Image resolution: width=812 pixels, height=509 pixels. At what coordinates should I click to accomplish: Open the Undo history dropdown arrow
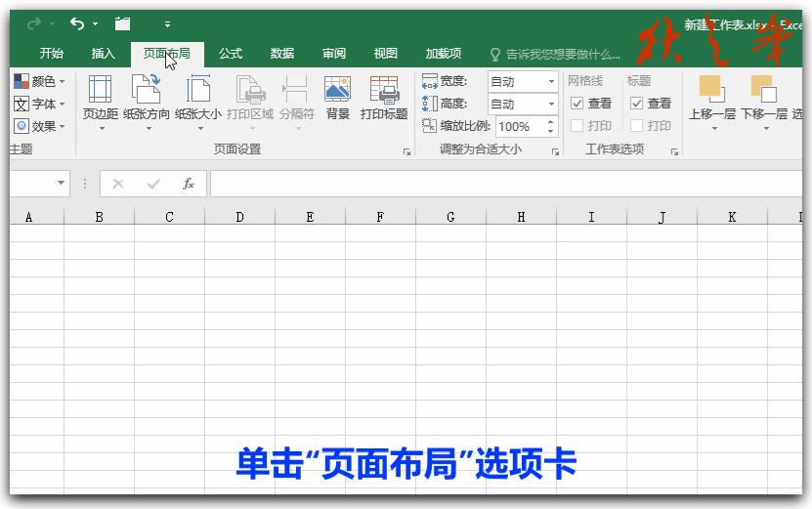point(96,23)
